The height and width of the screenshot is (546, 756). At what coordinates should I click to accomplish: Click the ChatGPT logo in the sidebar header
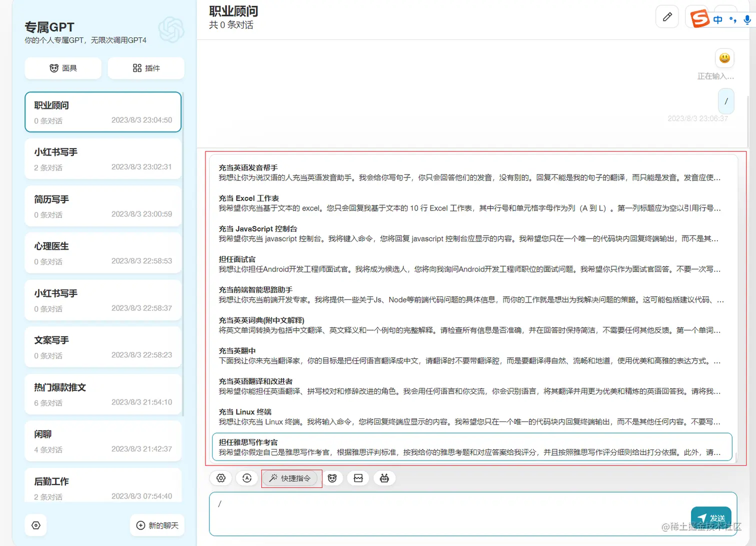pos(170,30)
